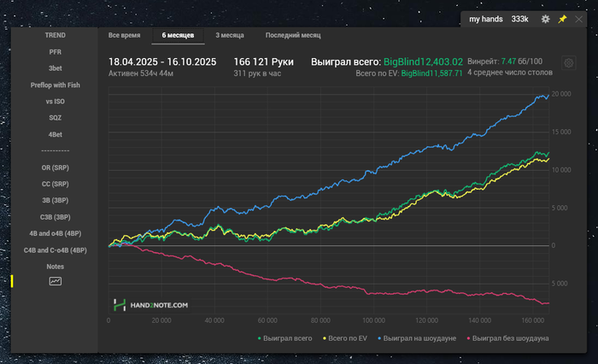The width and height of the screenshot is (598, 364).
Task: Click the my hands title label
Action: [x=486, y=19]
